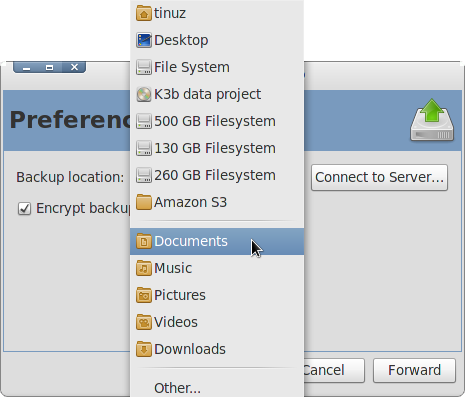Maximize the Preferences window
Screen dimensions: 465x397
tap(49, 68)
